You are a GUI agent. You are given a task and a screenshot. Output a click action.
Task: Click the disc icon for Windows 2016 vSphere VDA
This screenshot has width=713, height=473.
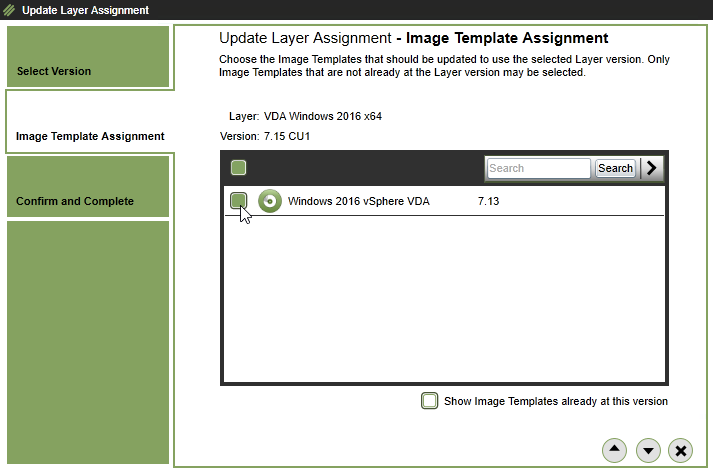pos(270,201)
